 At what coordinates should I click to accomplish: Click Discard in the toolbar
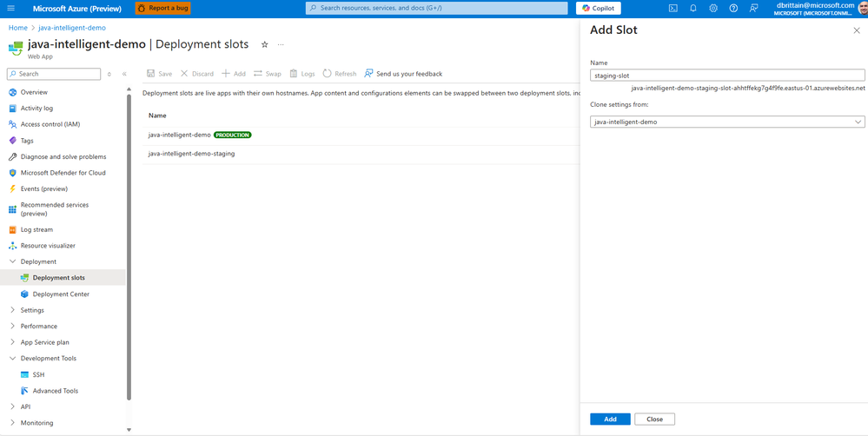[x=197, y=74]
